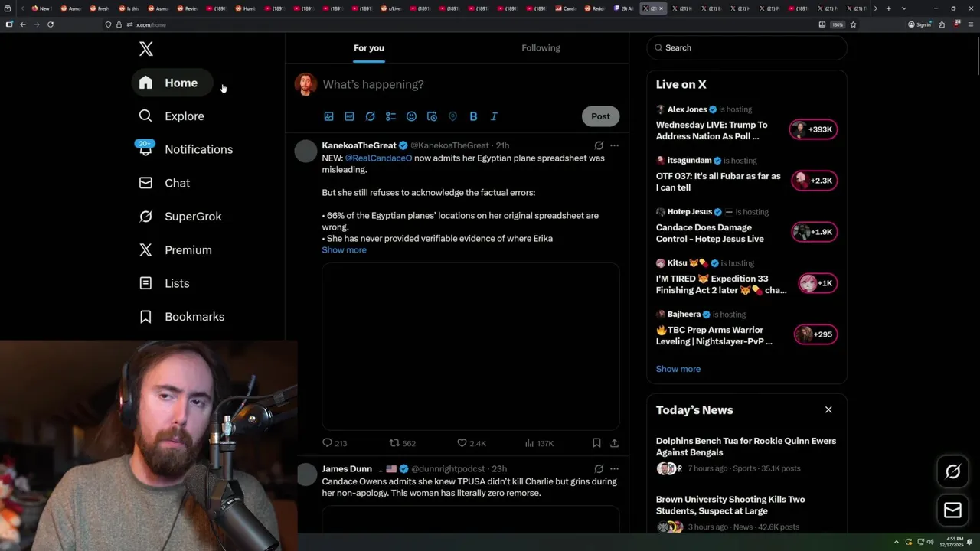Click the +2.3K listeners badge
This screenshot has width=980, height=551.
coord(814,181)
